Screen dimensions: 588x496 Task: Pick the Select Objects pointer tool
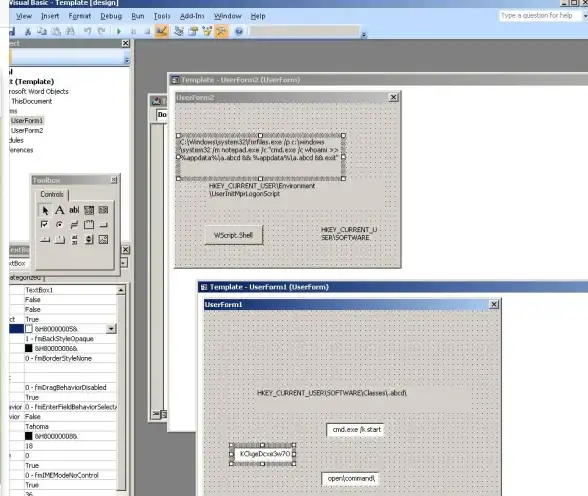tap(45, 210)
